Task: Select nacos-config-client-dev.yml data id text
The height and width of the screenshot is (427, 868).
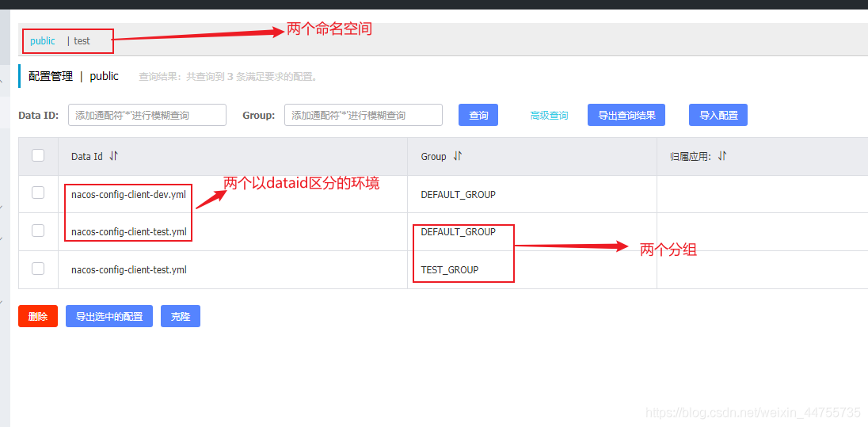Action: tap(129, 194)
